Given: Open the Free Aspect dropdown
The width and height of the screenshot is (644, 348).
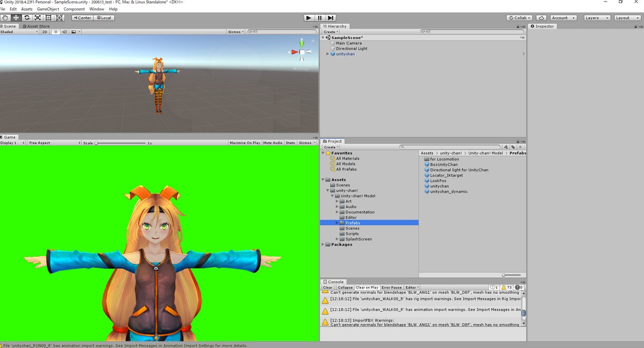Looking at the screenshot, I should point(55,143).
